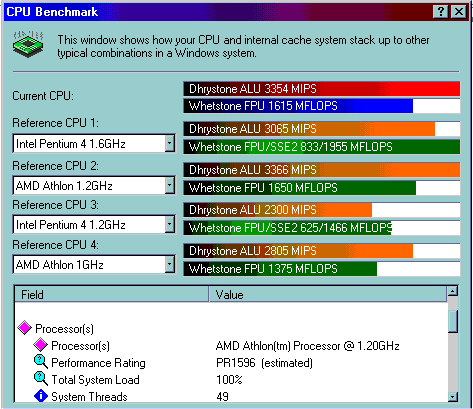This screenshot has width=473, height=409.
Task: Click the Field column header
Action: [112, 294]
